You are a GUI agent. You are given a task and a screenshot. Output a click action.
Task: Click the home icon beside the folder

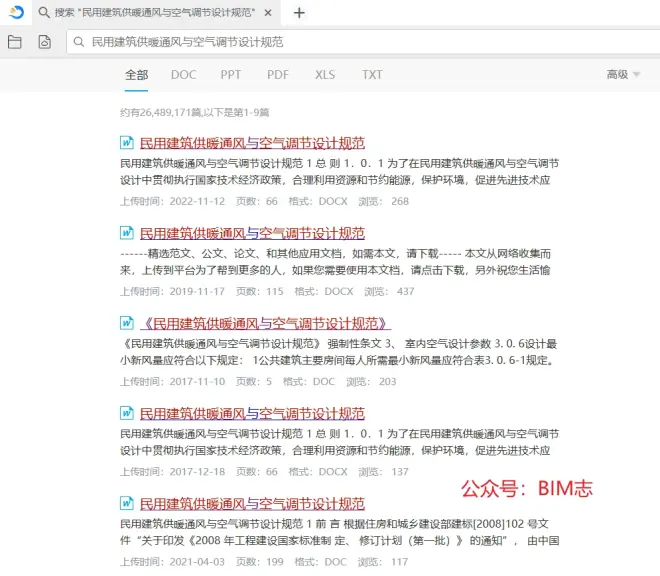(44, 42)
